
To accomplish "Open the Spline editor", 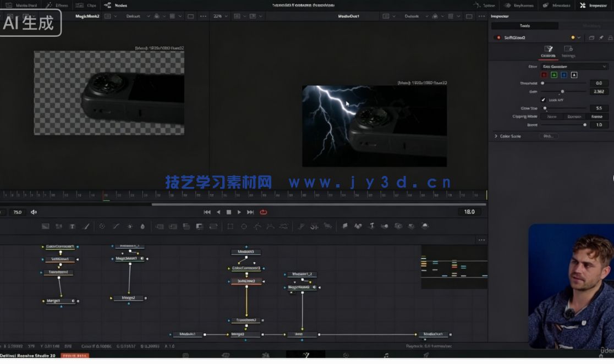I will click(485, 5).
